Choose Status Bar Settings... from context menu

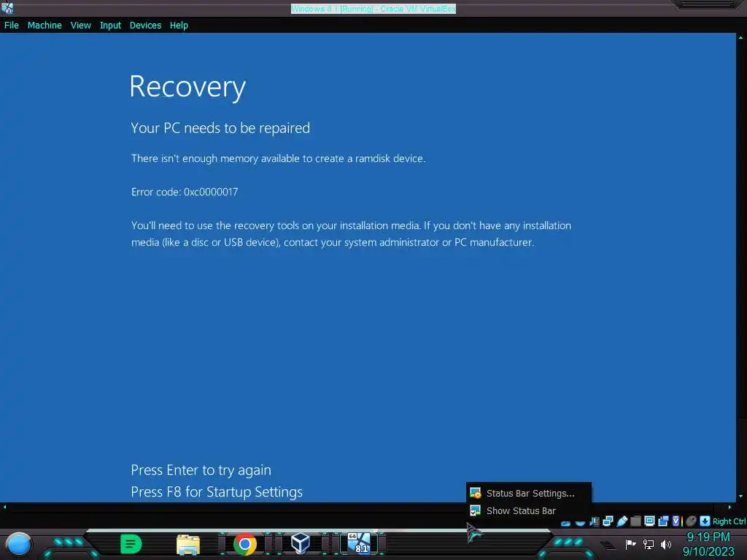coord(529,494)
